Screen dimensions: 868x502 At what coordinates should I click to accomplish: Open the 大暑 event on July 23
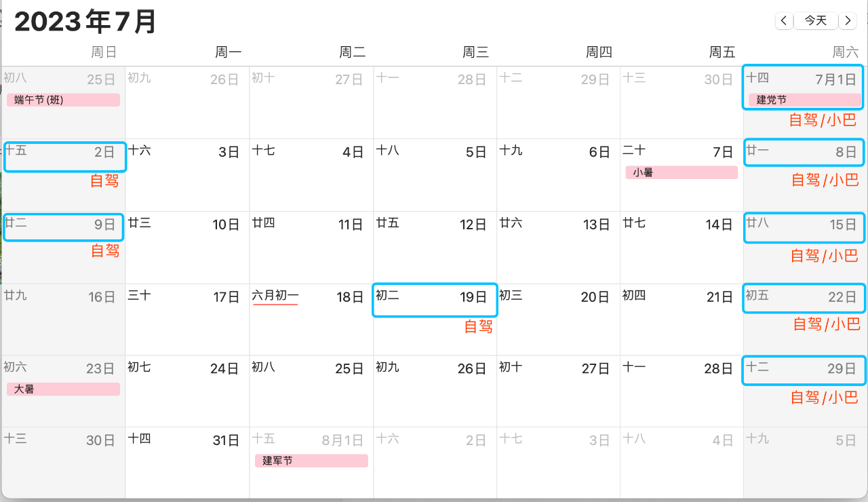click(63, 389)
